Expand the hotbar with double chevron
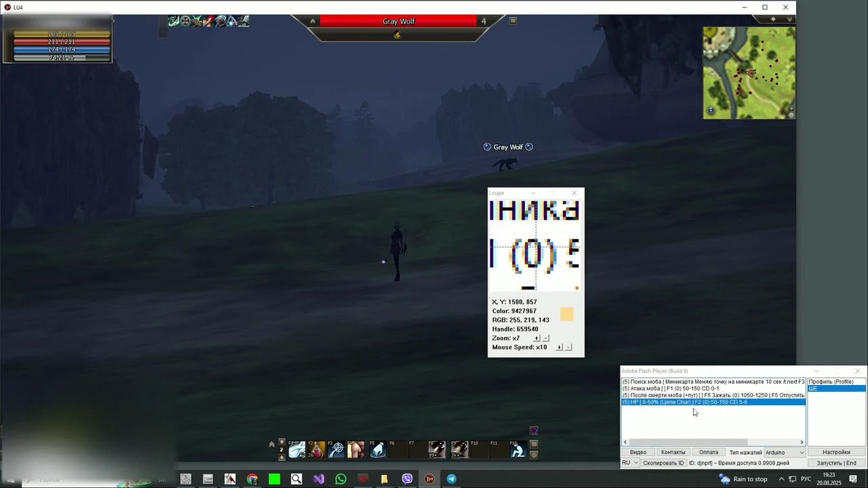Viewport: 868px width, 488px height. 272,445
